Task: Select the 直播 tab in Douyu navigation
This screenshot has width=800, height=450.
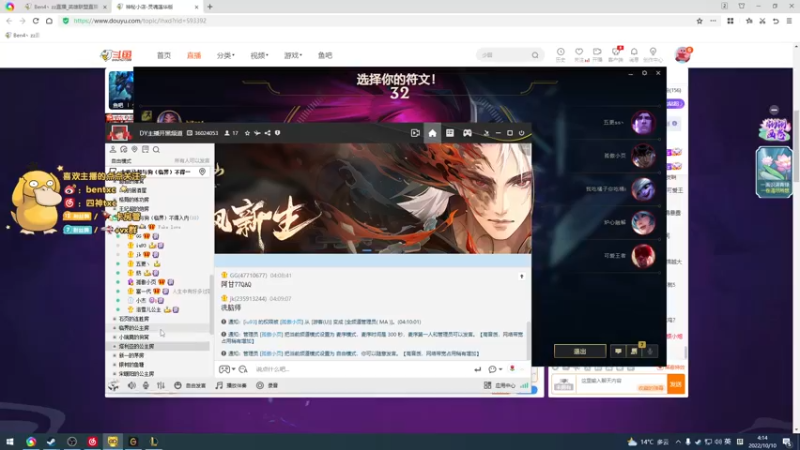Action: (x=194, y=55)
